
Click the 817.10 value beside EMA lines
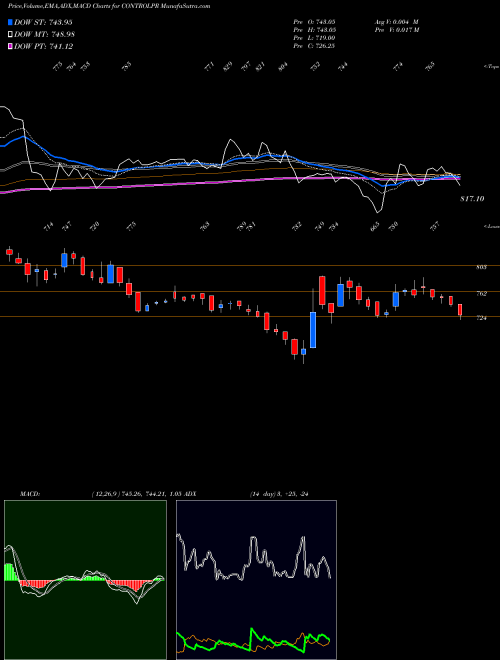(x=472, y=199)
